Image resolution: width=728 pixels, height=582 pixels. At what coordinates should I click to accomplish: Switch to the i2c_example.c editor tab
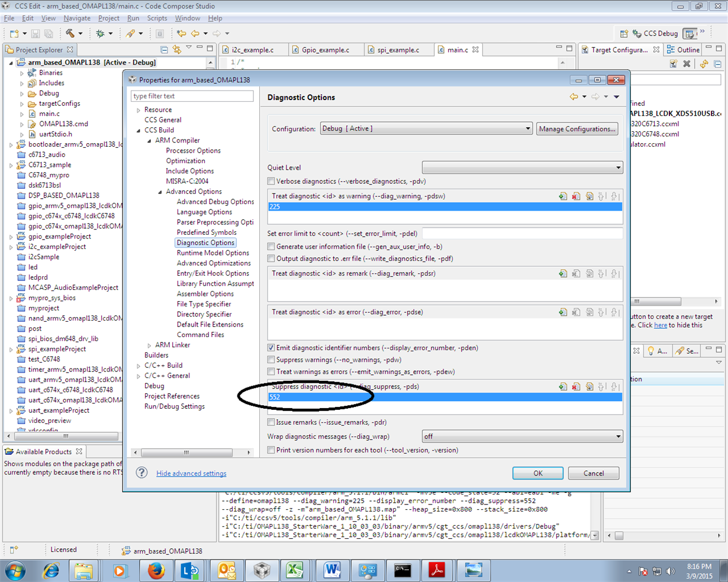(x=253, y=50)
